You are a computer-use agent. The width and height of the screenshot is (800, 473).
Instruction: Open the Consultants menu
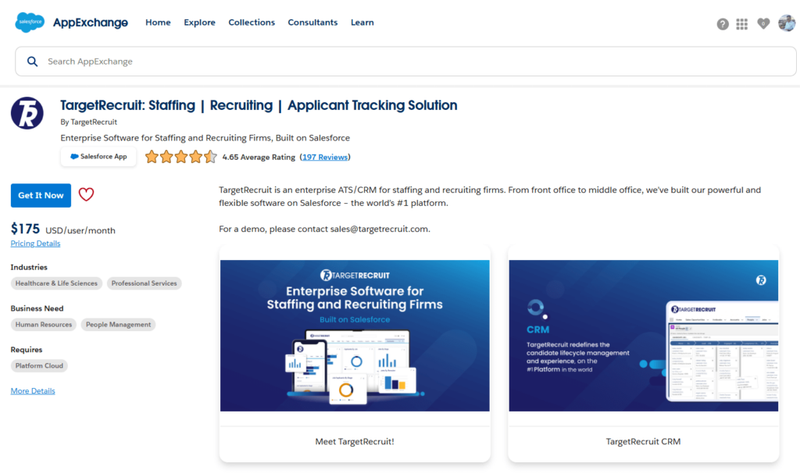coord(313,22)
